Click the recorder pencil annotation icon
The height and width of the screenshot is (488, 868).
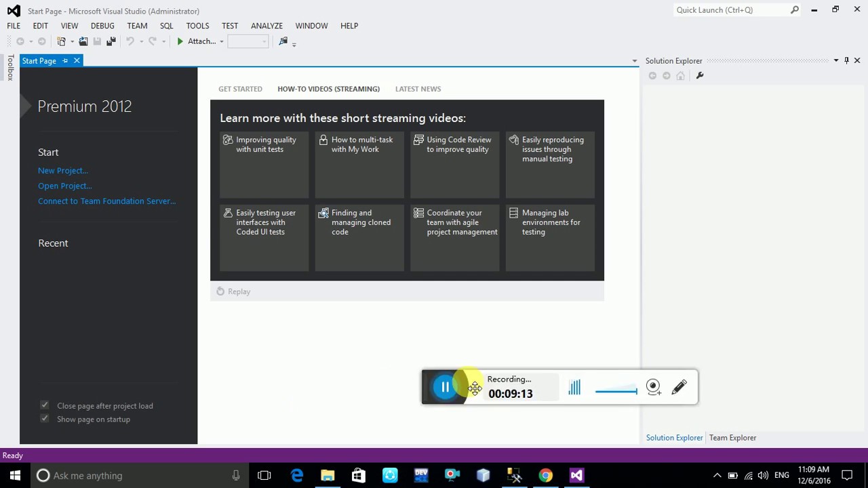(x=679, y=387)
